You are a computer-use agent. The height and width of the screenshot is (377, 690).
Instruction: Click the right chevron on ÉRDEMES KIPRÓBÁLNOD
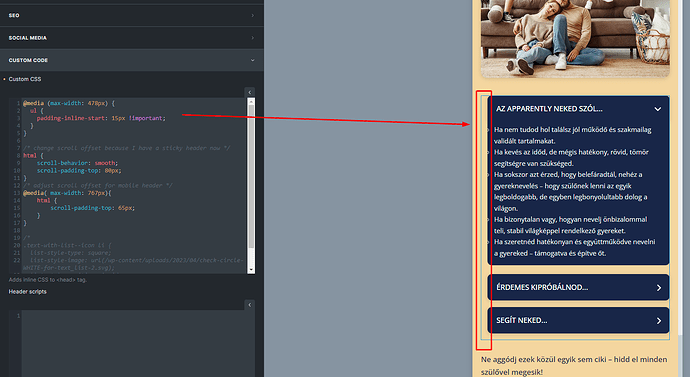(659, 288)
